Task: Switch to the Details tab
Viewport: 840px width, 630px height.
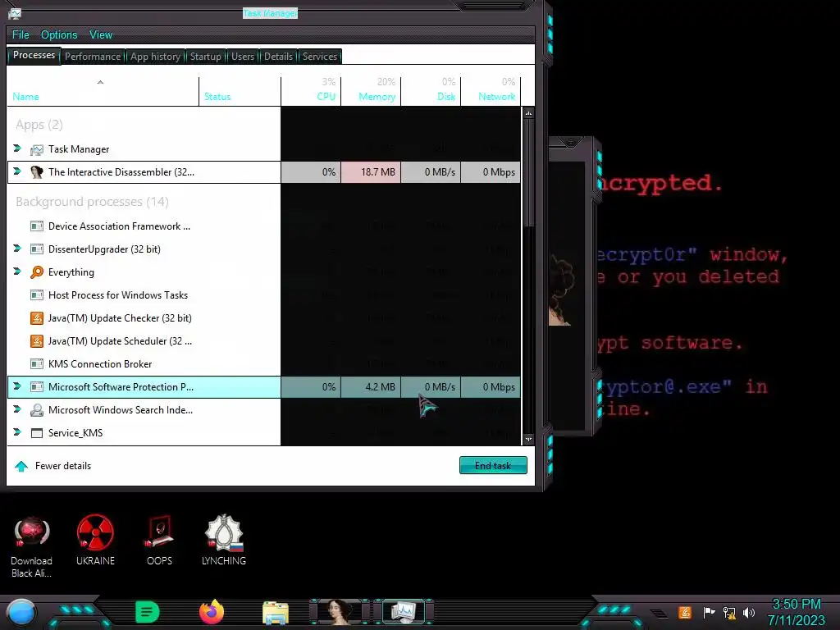Action: pos(278,57)
